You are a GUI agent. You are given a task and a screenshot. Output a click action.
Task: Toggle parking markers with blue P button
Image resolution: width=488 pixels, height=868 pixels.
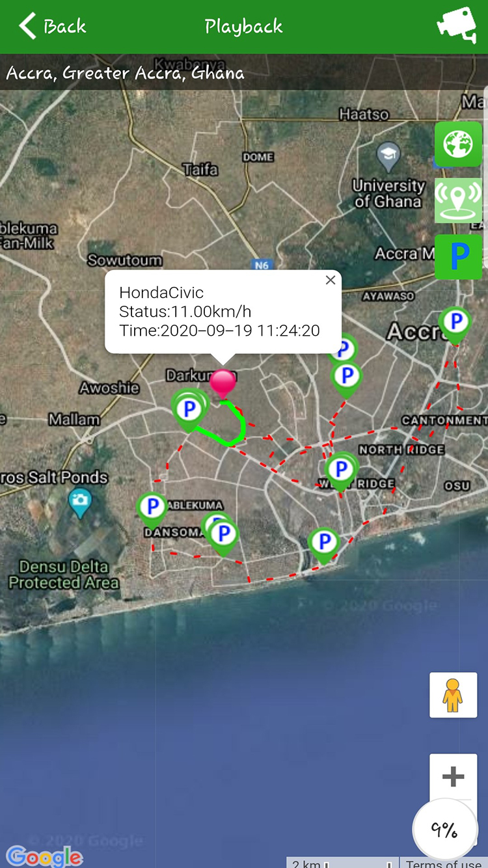(458, 256)
